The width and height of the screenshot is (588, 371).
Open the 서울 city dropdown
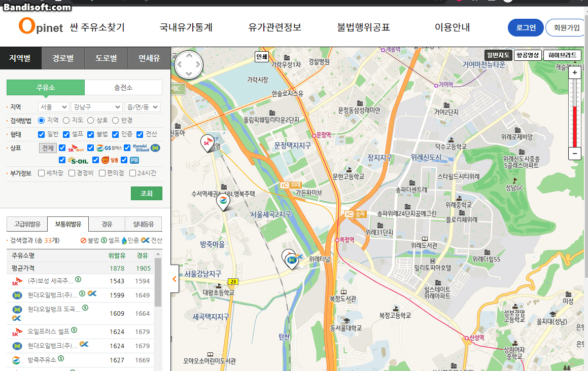pos(53,107)
